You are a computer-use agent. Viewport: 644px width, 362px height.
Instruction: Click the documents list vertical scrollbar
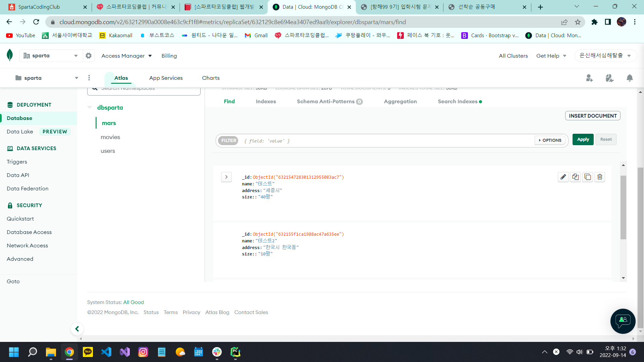coord(623,207)
